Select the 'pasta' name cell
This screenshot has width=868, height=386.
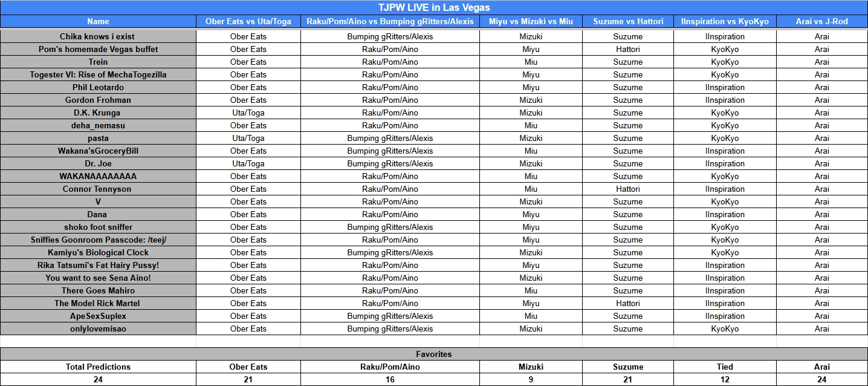[98, 138]
